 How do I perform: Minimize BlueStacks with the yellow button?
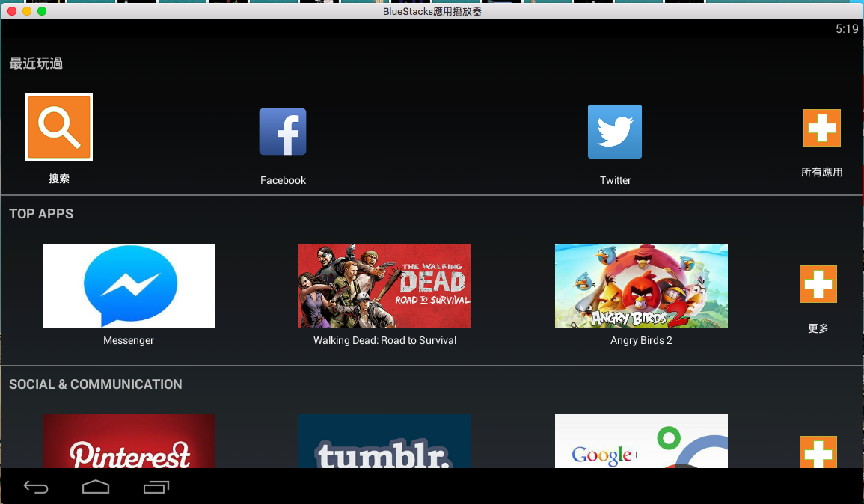tap(26, 11)
